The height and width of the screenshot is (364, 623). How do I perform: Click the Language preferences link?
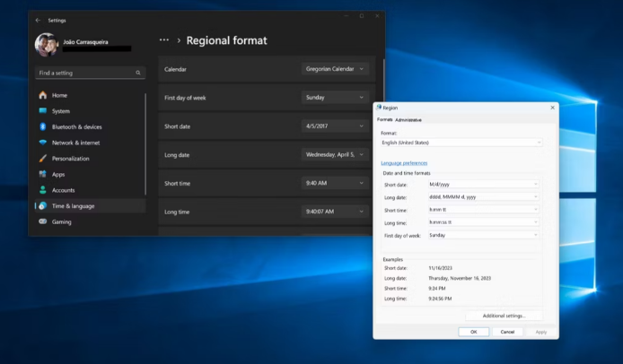[x=404, y=163]
